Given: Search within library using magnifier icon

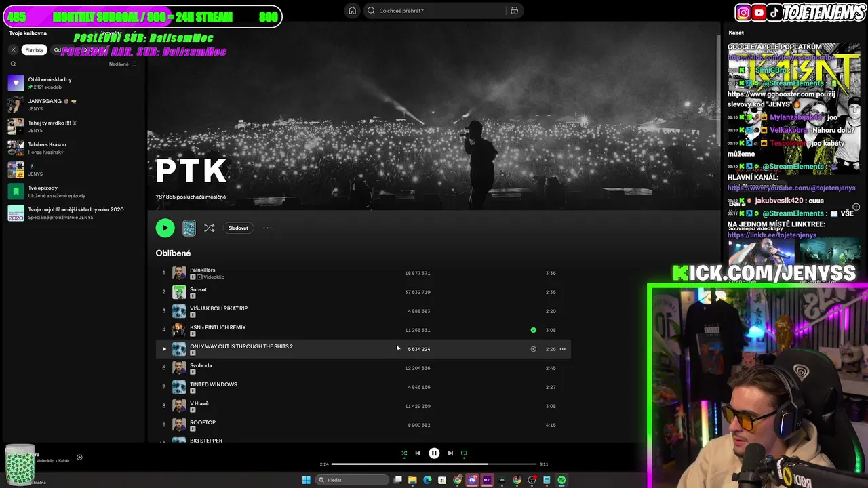Looking at the screenshot, I should [x=13, y=64].
